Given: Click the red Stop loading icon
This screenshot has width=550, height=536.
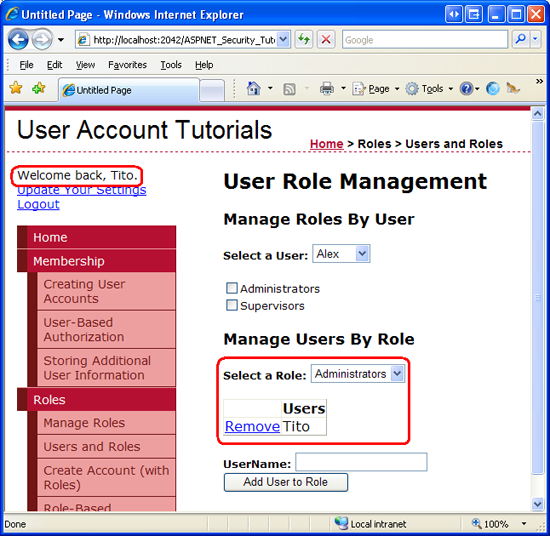Looking at the screenshot, I should pos(326,39).
